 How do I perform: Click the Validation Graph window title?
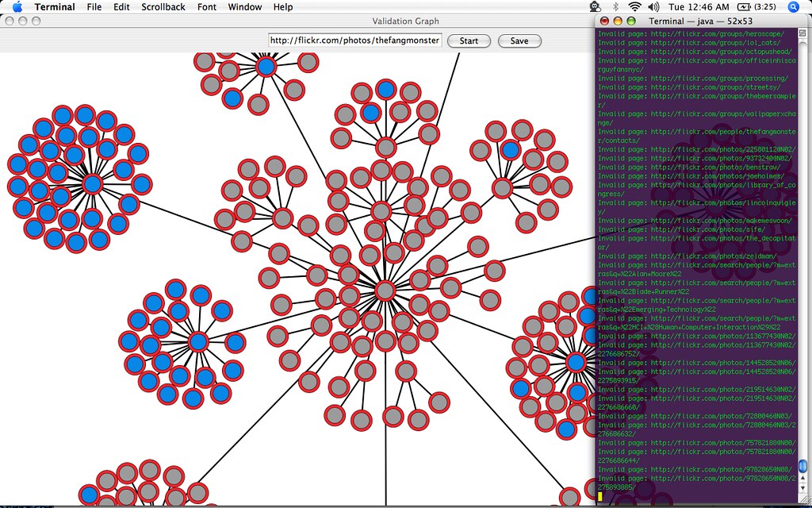[x=405, y=21]
